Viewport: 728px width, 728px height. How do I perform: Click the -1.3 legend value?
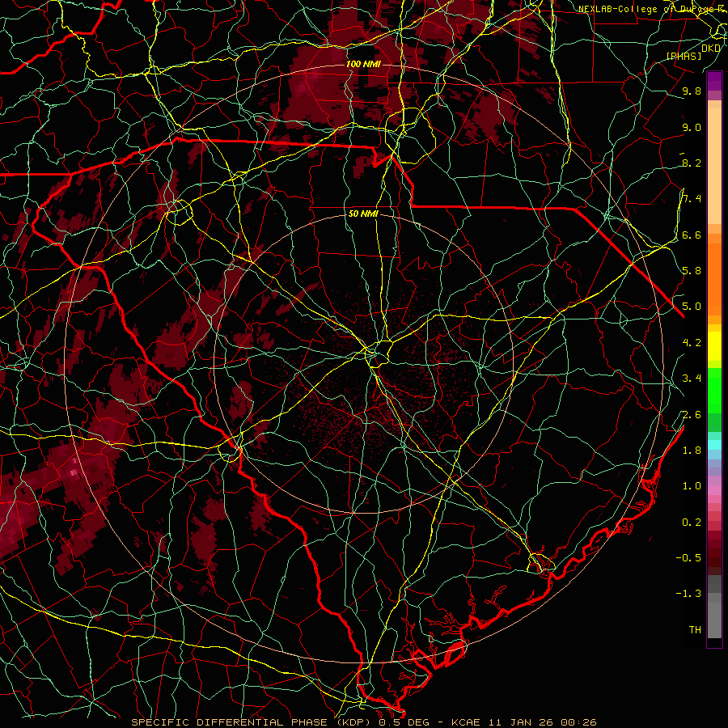tap(688, 594)
